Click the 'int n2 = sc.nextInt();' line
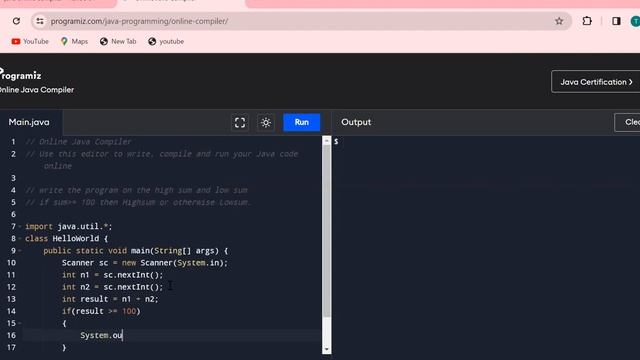Viewport: 640px width, 360px height. (x=112, y=287)
